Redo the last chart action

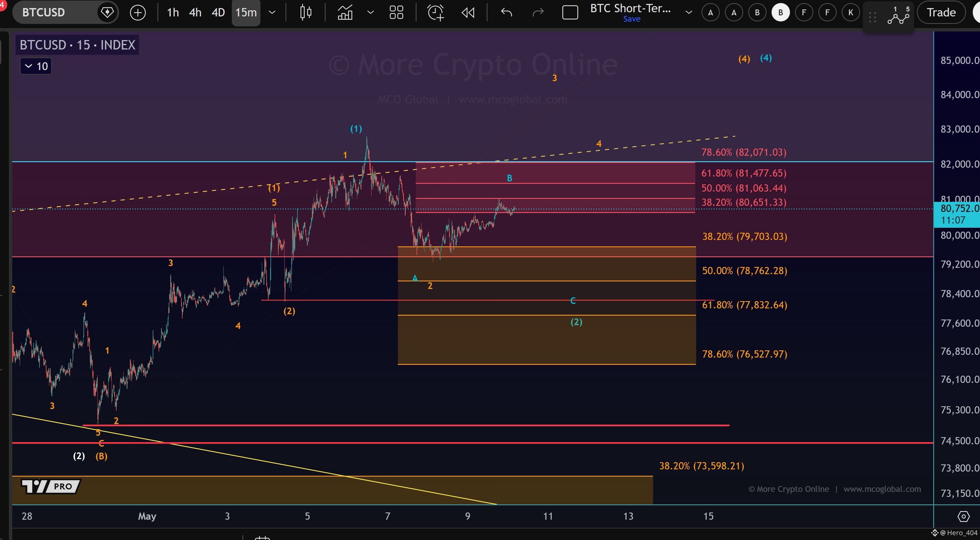(x=538, y=13)
